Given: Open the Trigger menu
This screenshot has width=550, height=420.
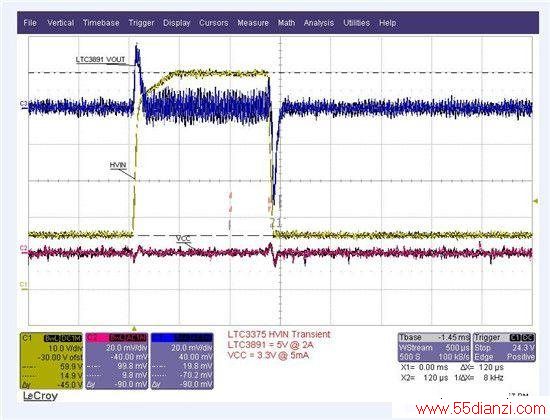Looking at the screenshot, I should (x=141, y=23).
